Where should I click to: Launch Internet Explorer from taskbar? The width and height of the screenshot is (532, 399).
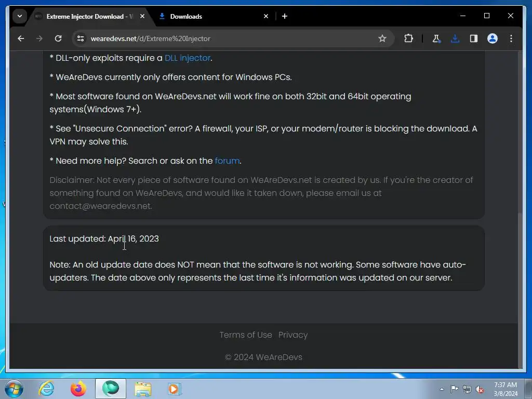[x=46, y=389]
